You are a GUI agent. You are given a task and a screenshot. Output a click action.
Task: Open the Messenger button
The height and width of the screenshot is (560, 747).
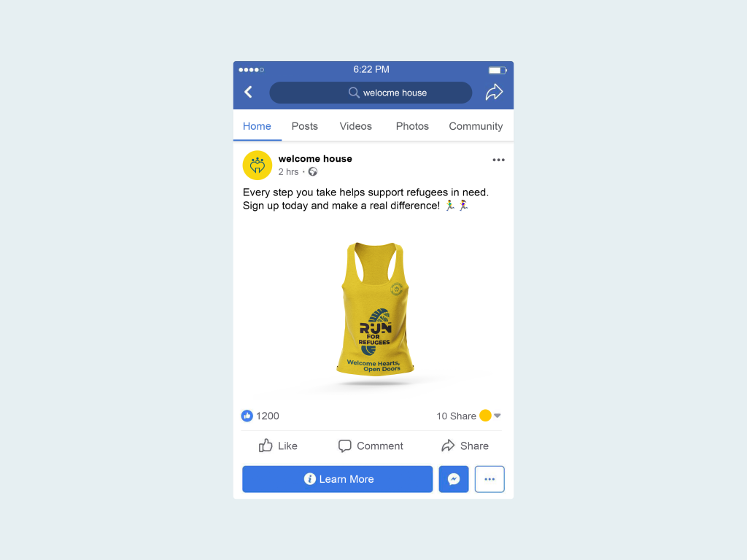454,479
